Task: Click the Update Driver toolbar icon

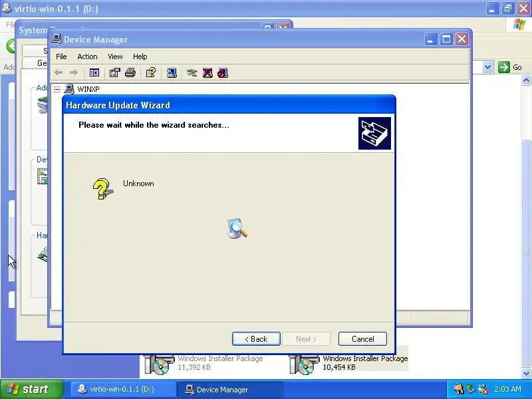Action: [192, 72]
